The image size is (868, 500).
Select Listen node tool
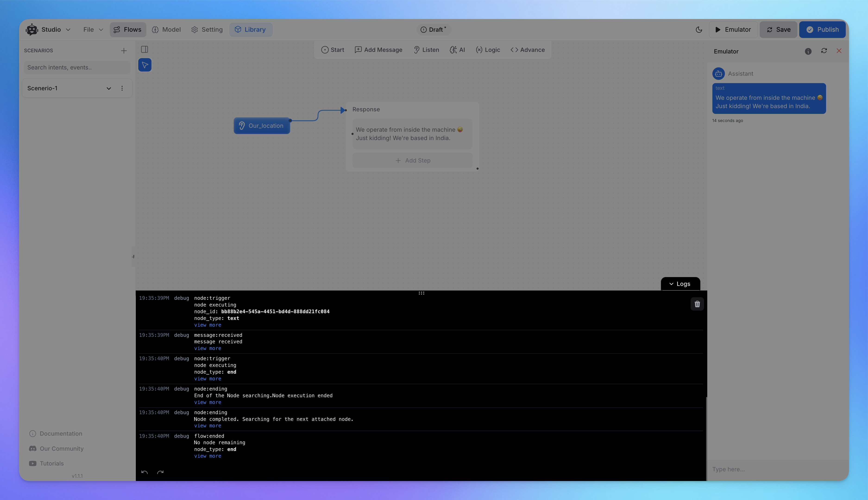pos(426,50)
